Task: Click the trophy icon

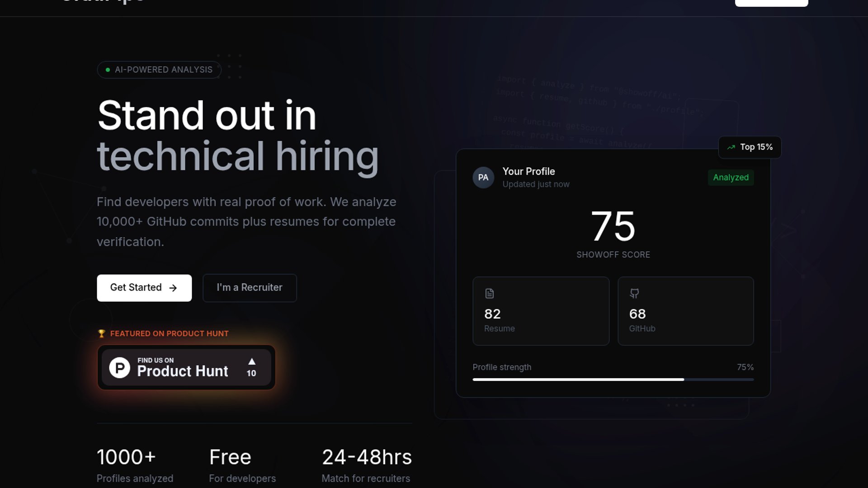Action: tap(102, 333)
